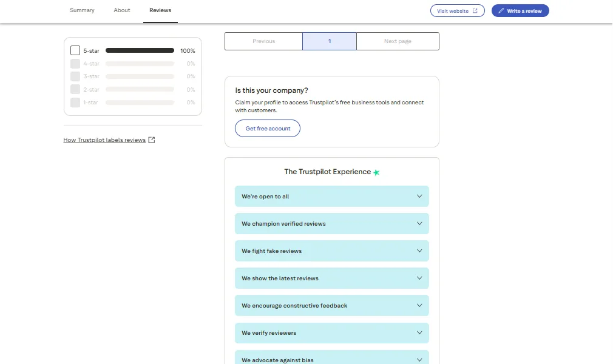This screenshot has width=613, height=364.
Task: Open How Trustpilot labels reviews link
Action: [x=104, y=140]
